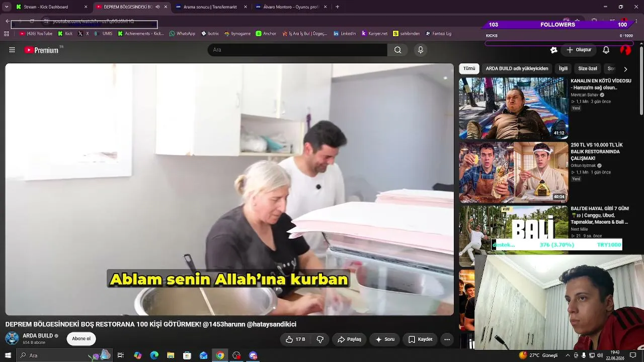644x362 pixels.
Task: Open the sahibinden bookmark
Action: [x=407, y=34]
